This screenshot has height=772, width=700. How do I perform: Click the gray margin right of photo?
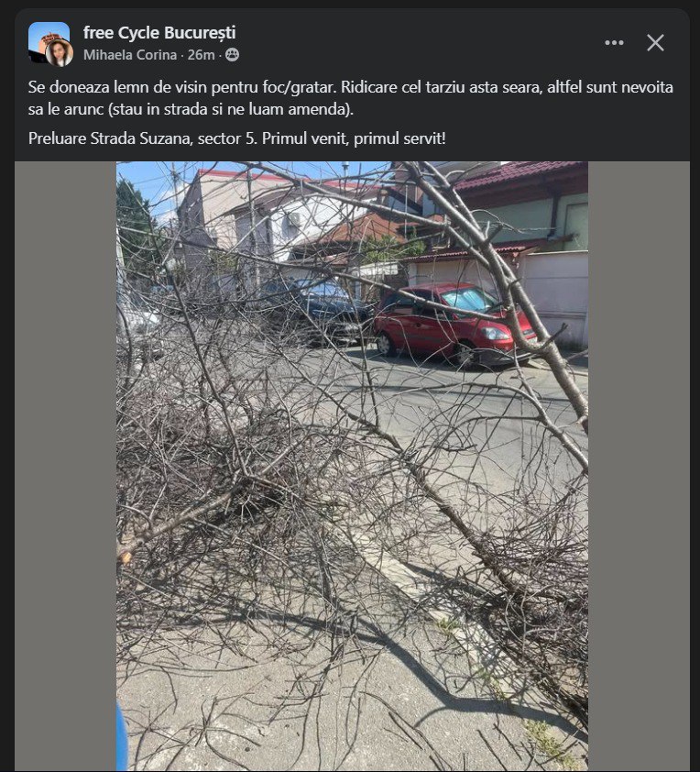coord(639,466)
